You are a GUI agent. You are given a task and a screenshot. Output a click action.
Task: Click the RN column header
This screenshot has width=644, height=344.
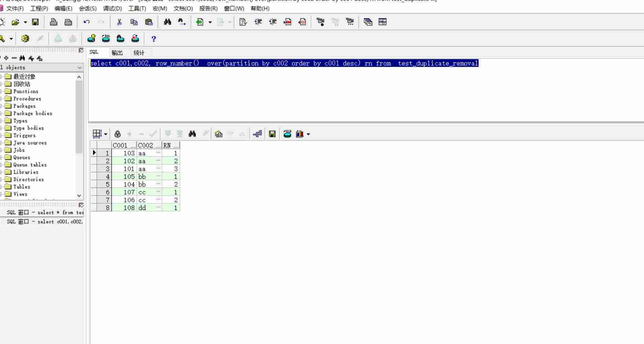(x=171, y=145)
